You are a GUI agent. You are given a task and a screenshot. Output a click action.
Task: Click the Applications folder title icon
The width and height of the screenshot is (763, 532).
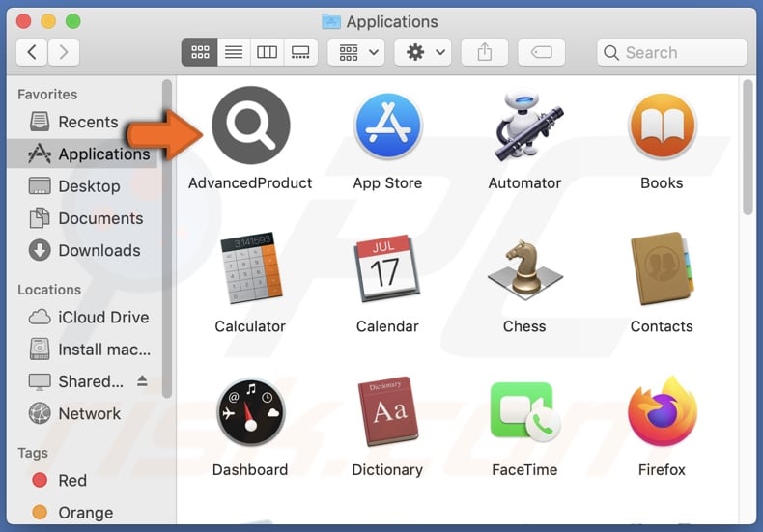click(331, 21)
